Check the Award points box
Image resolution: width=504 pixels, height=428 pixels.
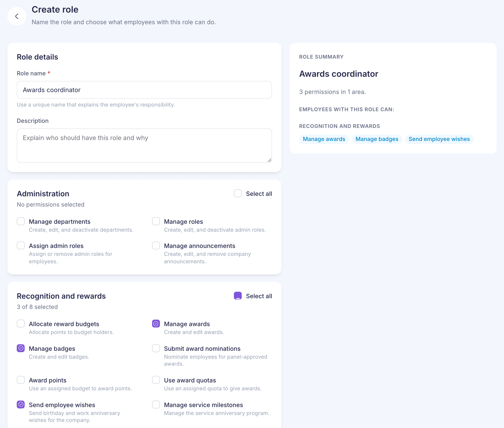(x=21, y=380)
